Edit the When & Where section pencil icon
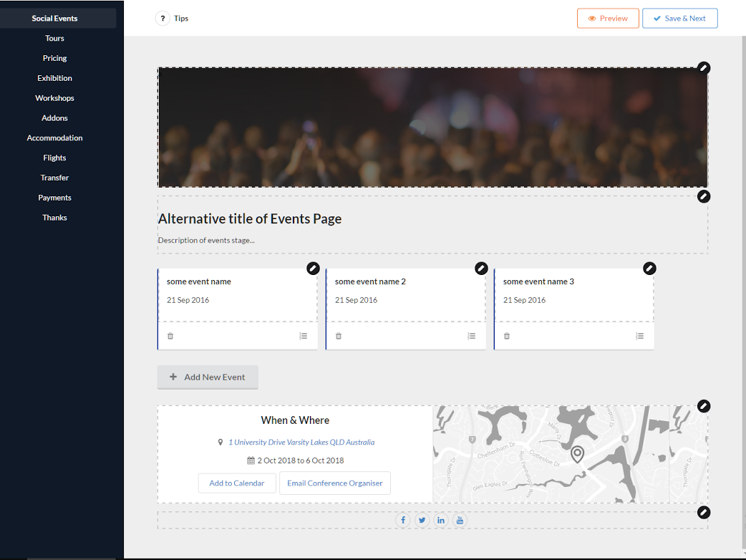 point(704,406)
